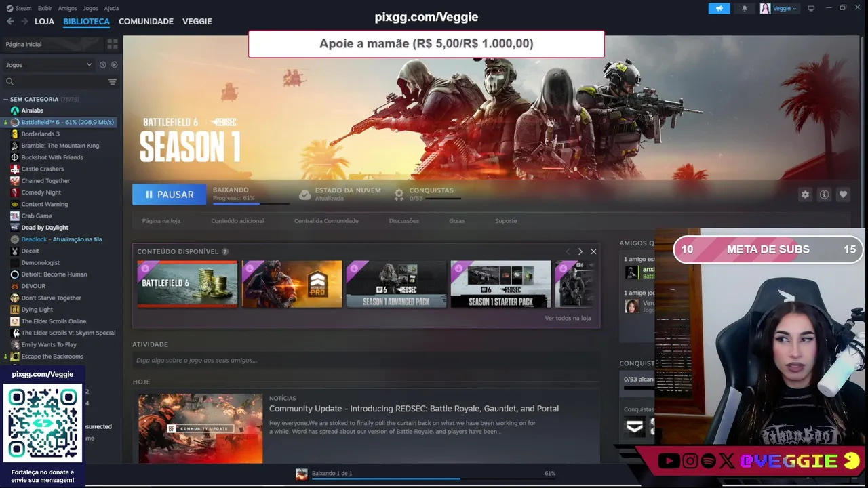868x488 pixels.
Task: Open the Season 1 Starter Pack thumbnail
Action: (500, 284)
